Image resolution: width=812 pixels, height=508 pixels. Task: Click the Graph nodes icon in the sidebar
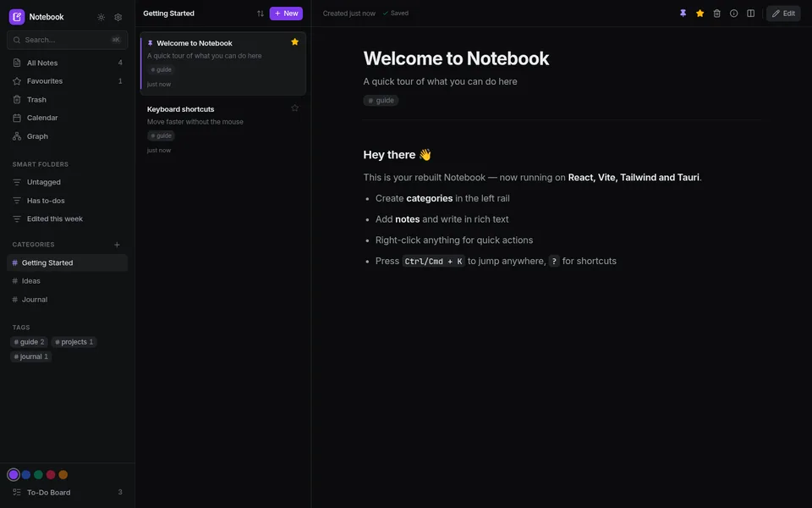coord(17,136)
